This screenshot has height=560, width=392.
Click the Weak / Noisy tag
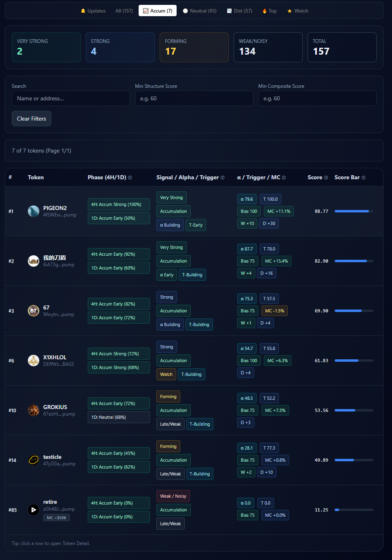(173, 496)
